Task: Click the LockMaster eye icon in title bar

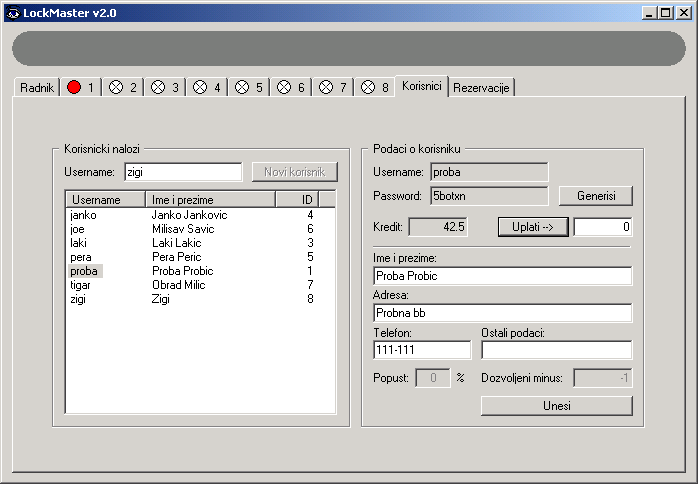Action: coord(13,13)
